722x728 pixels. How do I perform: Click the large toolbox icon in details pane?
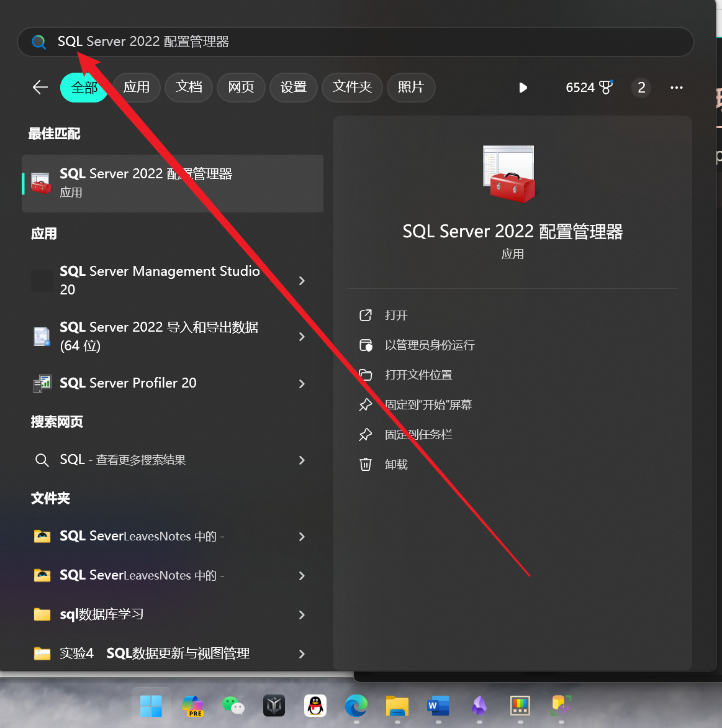[510, 174]
